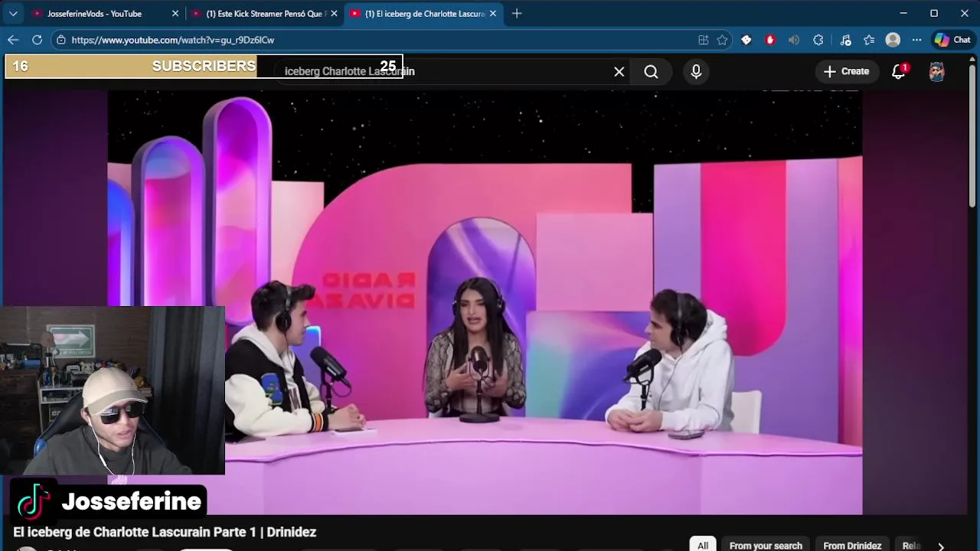Open YouTube notifications bell
Viewport: 980px width, 551px height.
pos(899,71)
